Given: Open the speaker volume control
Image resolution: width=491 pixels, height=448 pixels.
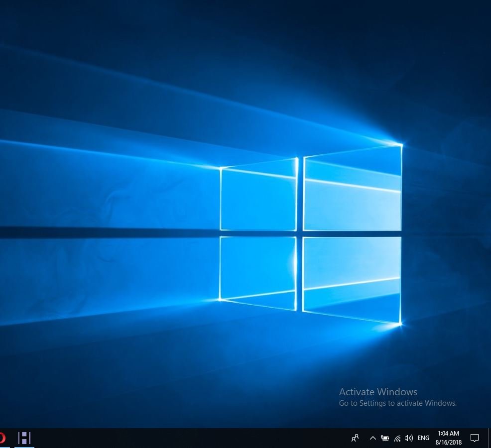Looking at the screenshot, I should click(x=409, y=438).
